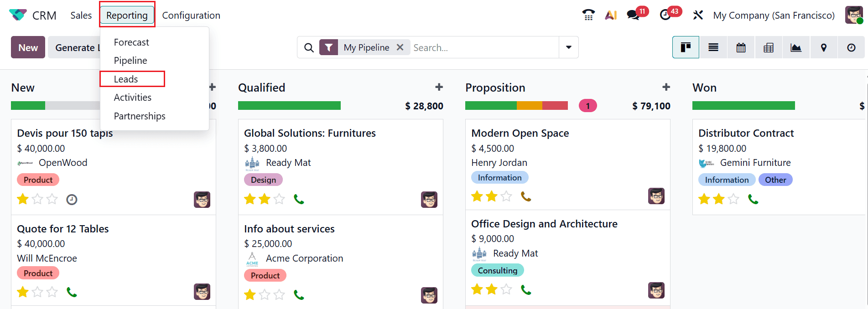Viewport: 868px width, 309px height.
Task: Open the VoIP phone icon in top bar
Action: coord(588,15)
